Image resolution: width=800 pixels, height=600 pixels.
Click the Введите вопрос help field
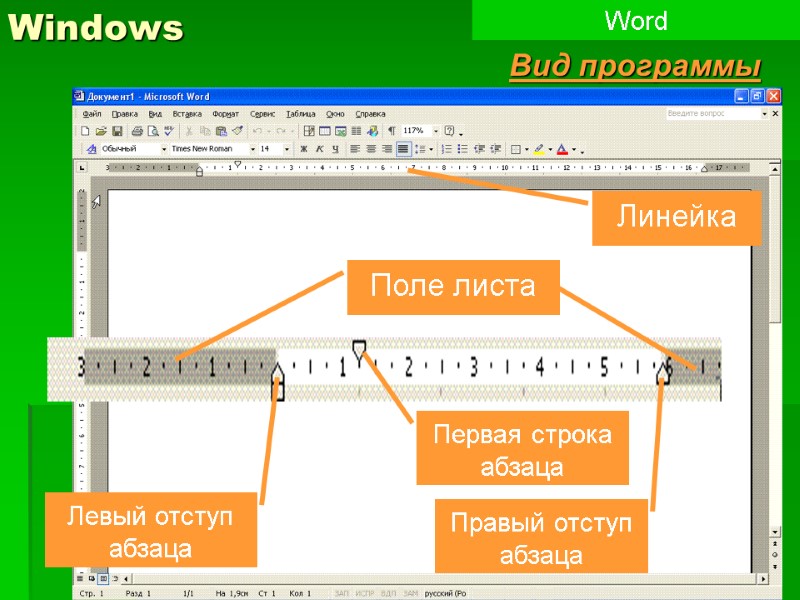(x=712, y=114)
